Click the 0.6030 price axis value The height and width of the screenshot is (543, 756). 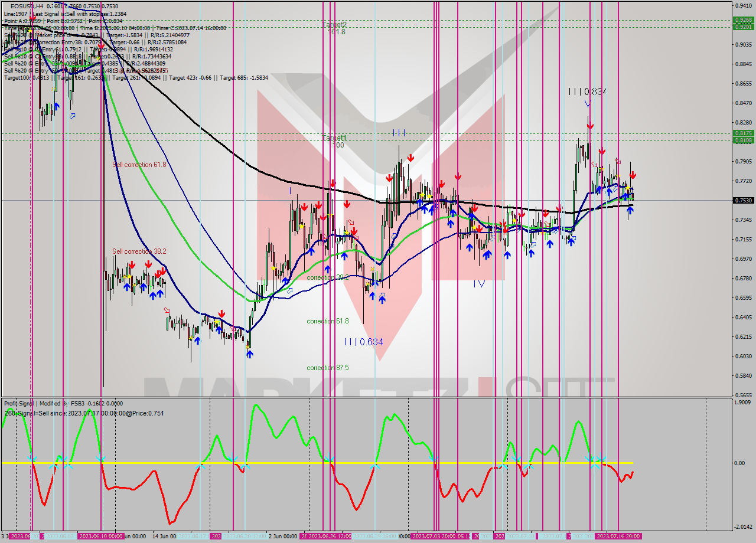743,356
